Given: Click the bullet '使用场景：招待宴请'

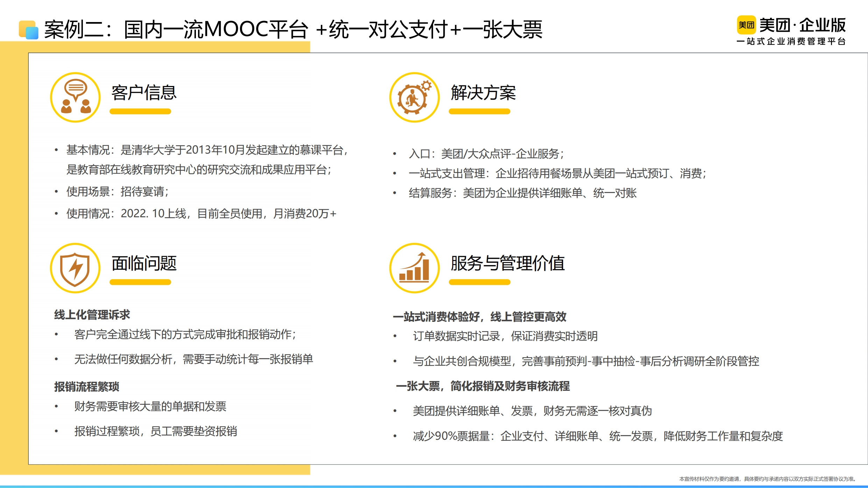Looking at the screenshot, I should tap(118, 192).
